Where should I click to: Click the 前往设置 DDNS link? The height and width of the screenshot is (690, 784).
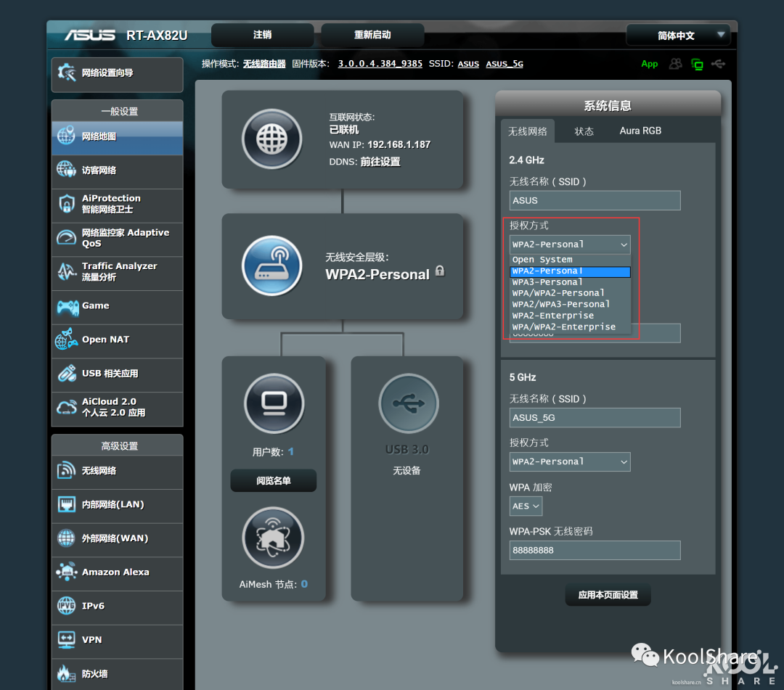click(380, 162)
